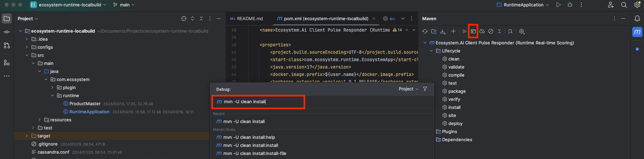Open more run actions menu
Image resolution: width=644 pixels, height=159 pixels.
[581, 5]
